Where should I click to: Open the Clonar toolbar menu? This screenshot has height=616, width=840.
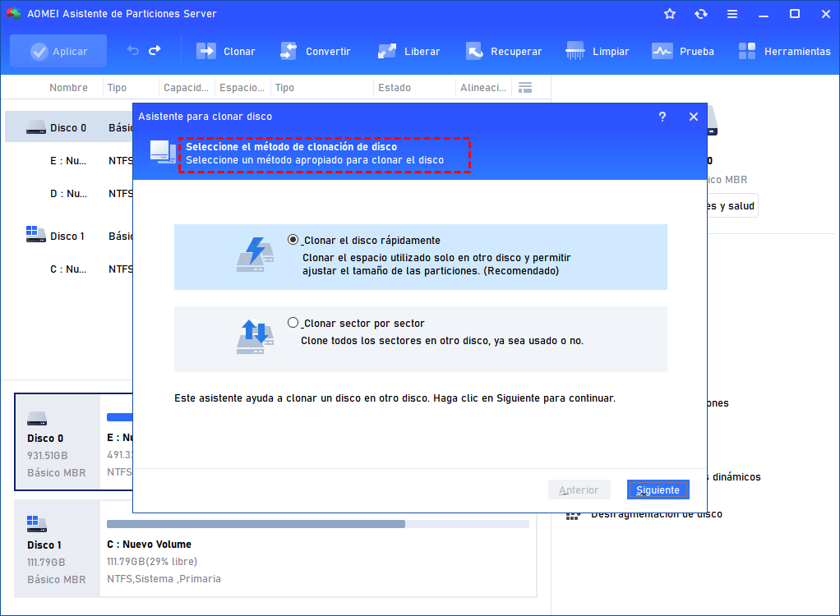(x=225, y=52)
